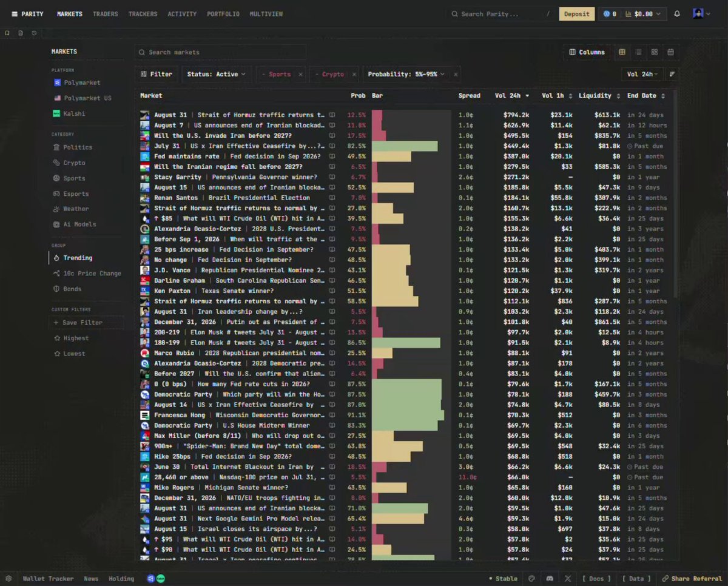The width and height of the screenshot is (728, 586).
Task: Focus the Search Parity field
Action: (x=501, y=14)
